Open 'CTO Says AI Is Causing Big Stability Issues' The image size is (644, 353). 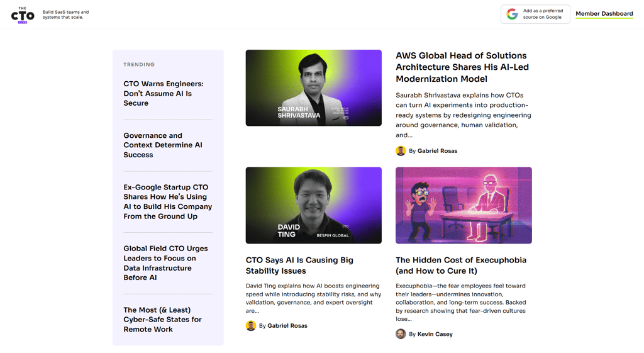299,265
